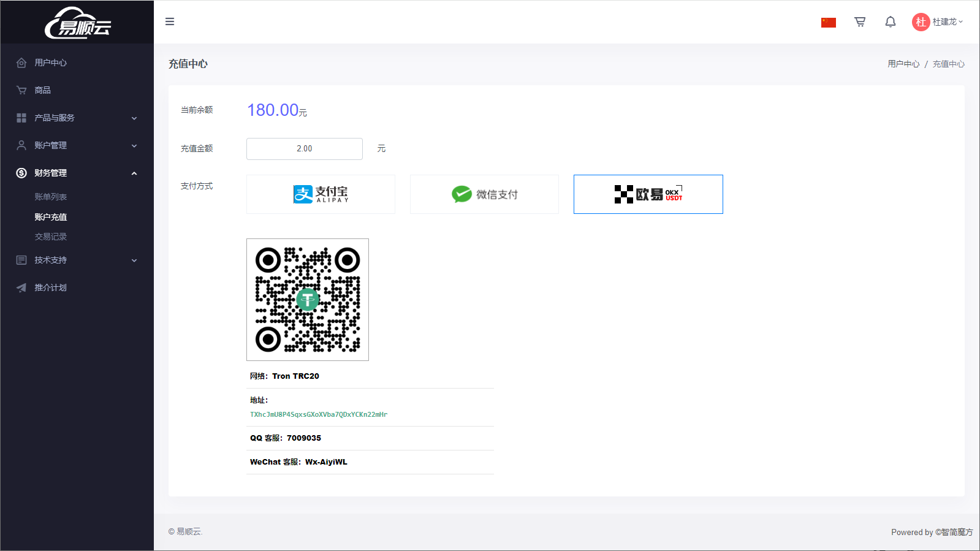The height and width of the screenshot is (551, 980).
Task: Select 账户充值 submenu item
Action: point(51,217)
